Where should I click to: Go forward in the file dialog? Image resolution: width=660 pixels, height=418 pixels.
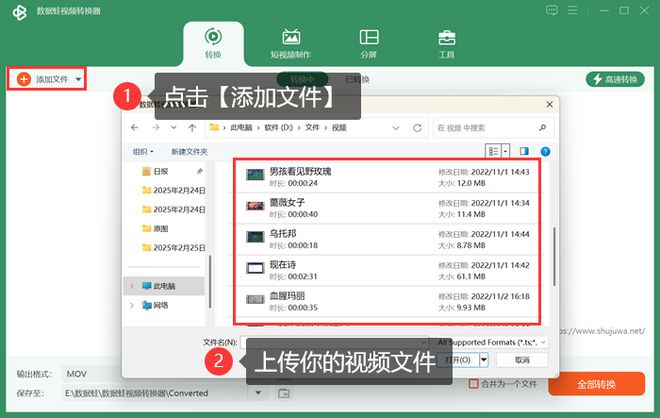pyautogui.click(x=156, y=128)
